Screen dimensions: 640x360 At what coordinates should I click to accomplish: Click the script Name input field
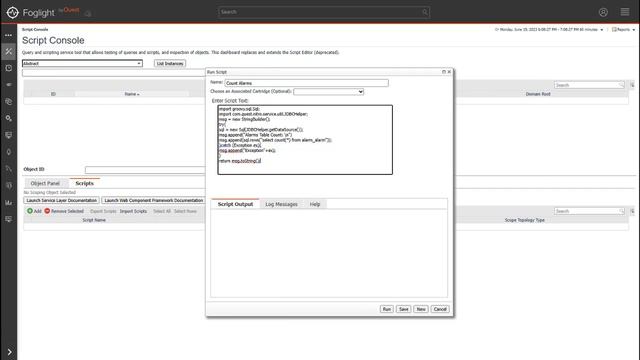tap(307, 83)
